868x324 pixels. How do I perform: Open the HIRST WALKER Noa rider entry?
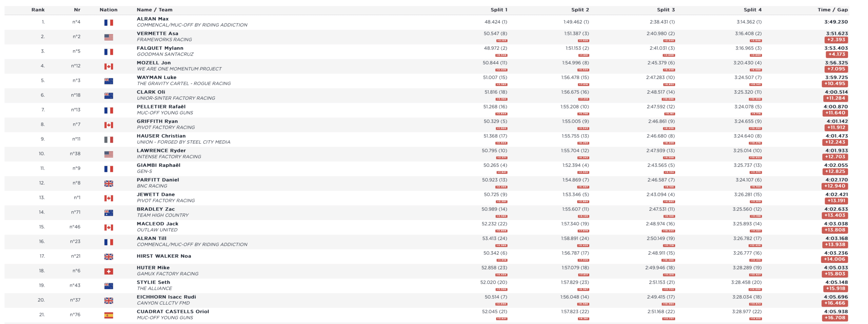(x=164, y=256)
